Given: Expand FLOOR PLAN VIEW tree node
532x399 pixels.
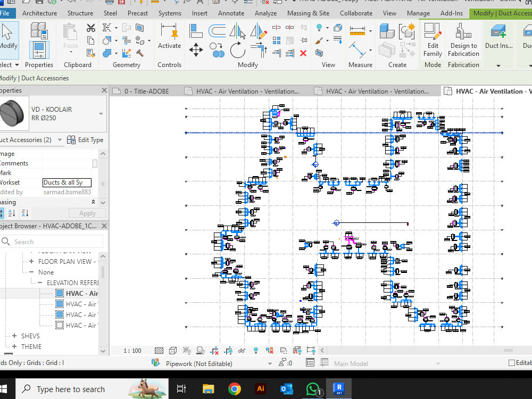Looking at the screenshot, I should 31,261.
